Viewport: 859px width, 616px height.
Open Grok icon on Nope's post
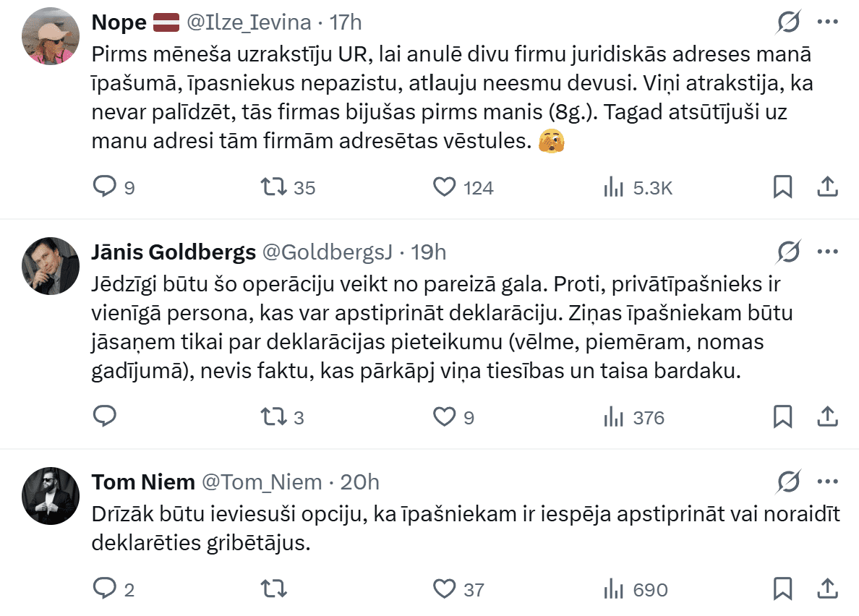(789, 22)
